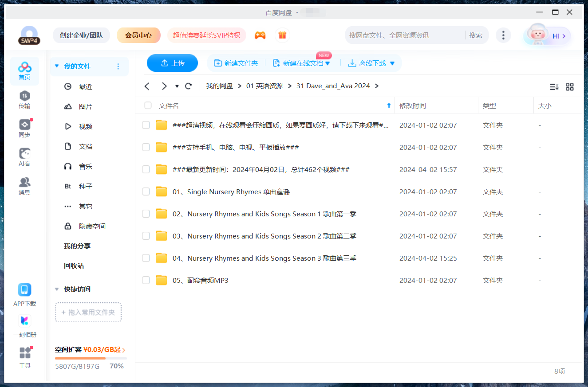Screen dimensions: 588x387
Task: Go back with the left arrow
Action: click(147, 86)
